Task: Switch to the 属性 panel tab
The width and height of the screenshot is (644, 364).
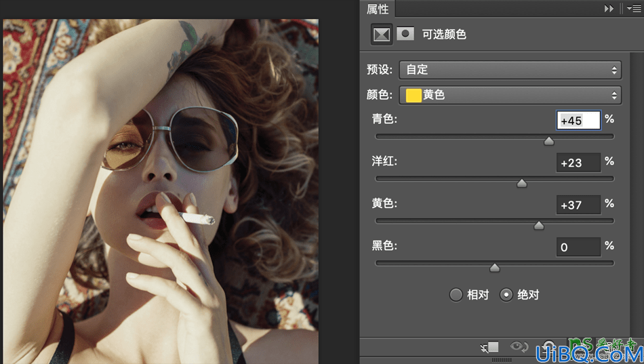Action: coord(378,9)
